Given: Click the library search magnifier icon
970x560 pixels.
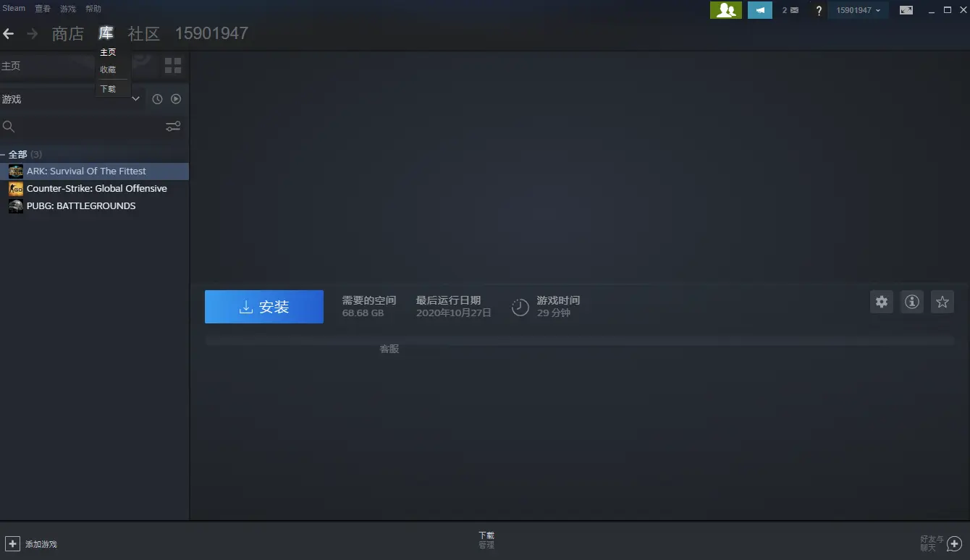Looking at the screenshot, I should (9, 127).
